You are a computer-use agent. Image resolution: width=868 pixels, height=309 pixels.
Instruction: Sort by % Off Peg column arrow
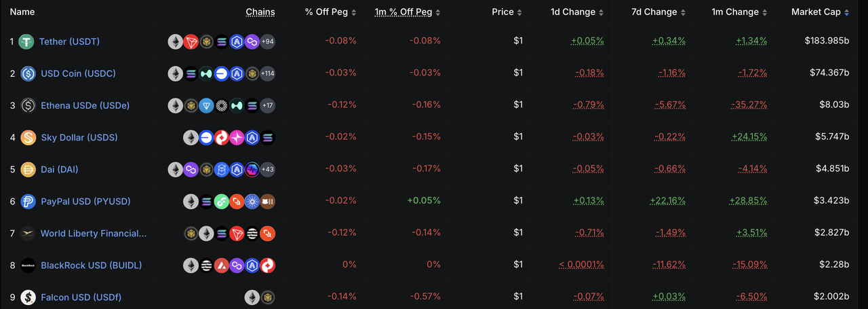(x=354, y=13)
